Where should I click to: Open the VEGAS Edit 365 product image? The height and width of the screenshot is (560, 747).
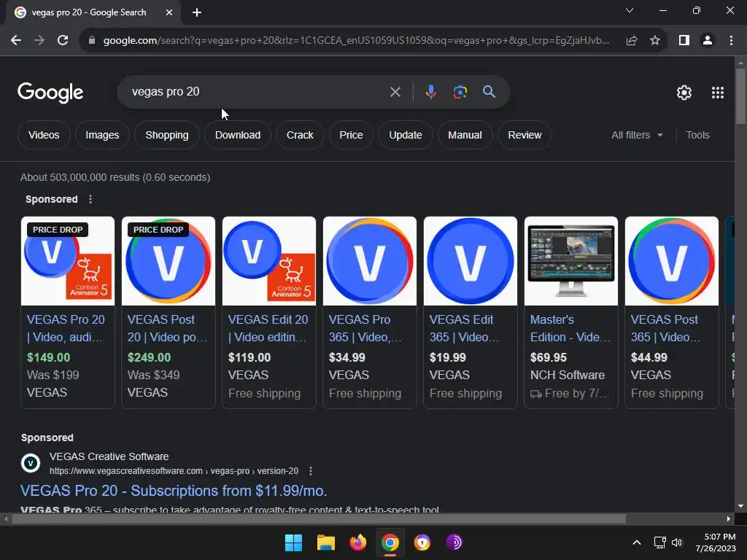tap(471, 261)
